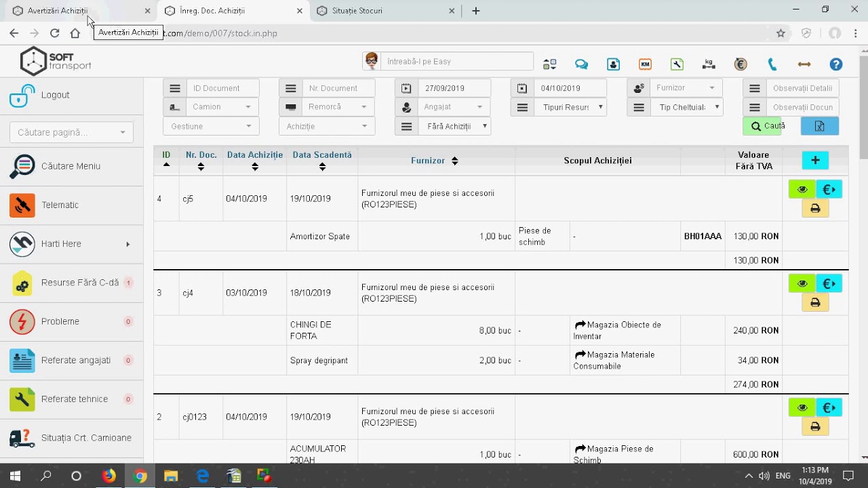
Task: Click the orange KM icon
Action: (x=645, y=64)
